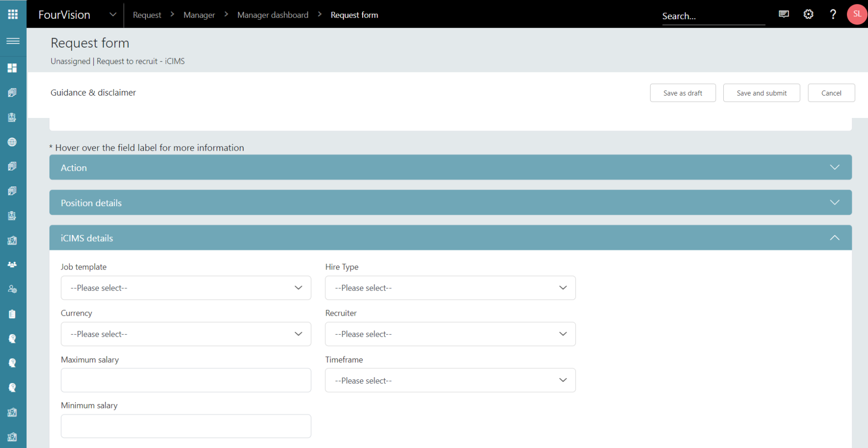The height and width of the screenshot is (448, 868).
Task: Click Save as draft
Action: [x=683, y=93]
